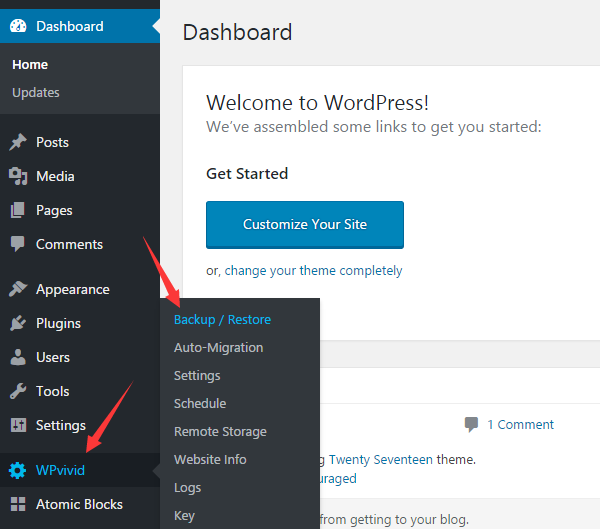Select Logs in WPvivid flyout
Viewport: 600px width, 529px height.
188,488
